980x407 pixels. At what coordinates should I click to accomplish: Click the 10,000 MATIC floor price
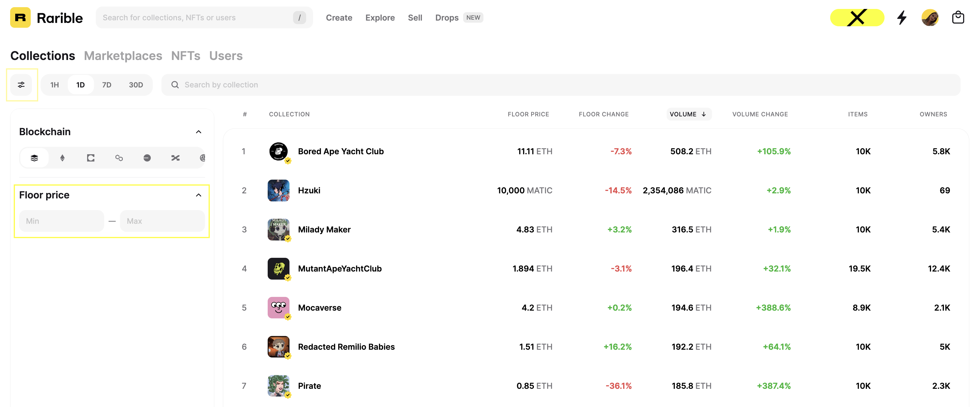[x=524, y=191]
